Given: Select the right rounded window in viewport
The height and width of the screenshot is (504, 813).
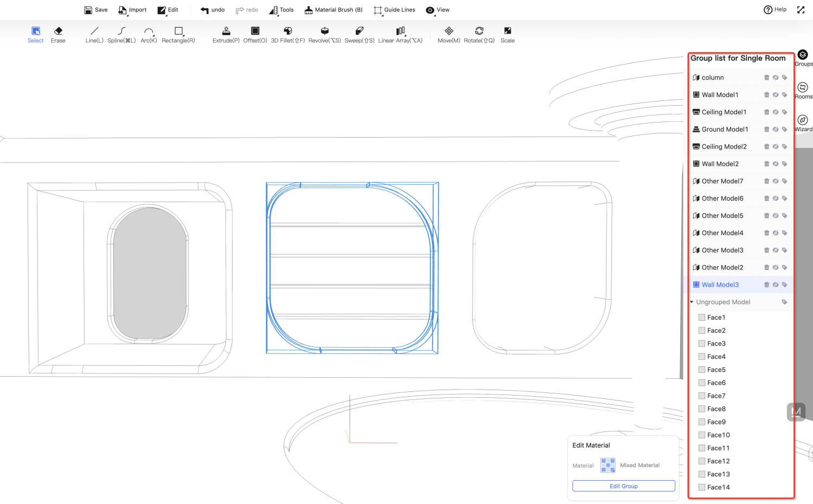Looking at the screenshot, I should [x=543, y=268].
